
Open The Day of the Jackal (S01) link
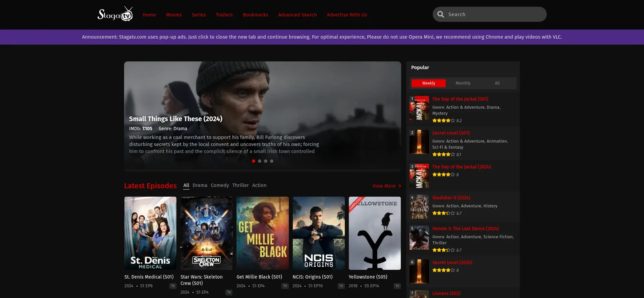460,99
